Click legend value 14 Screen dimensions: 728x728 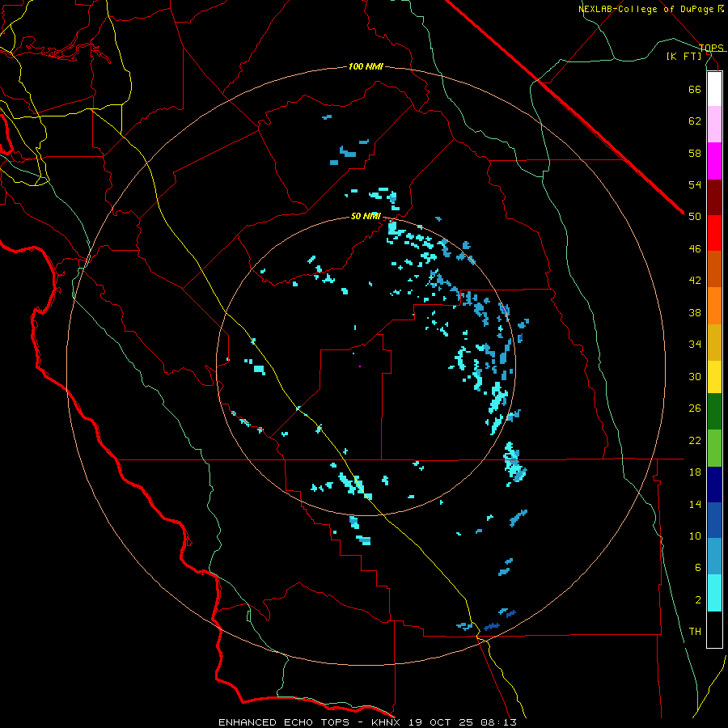695,504
